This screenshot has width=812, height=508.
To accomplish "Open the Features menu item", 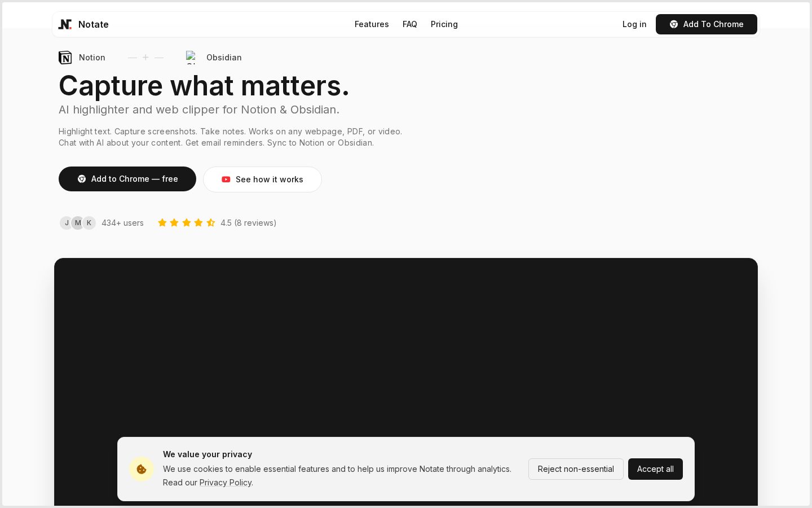I will point(372,24).
